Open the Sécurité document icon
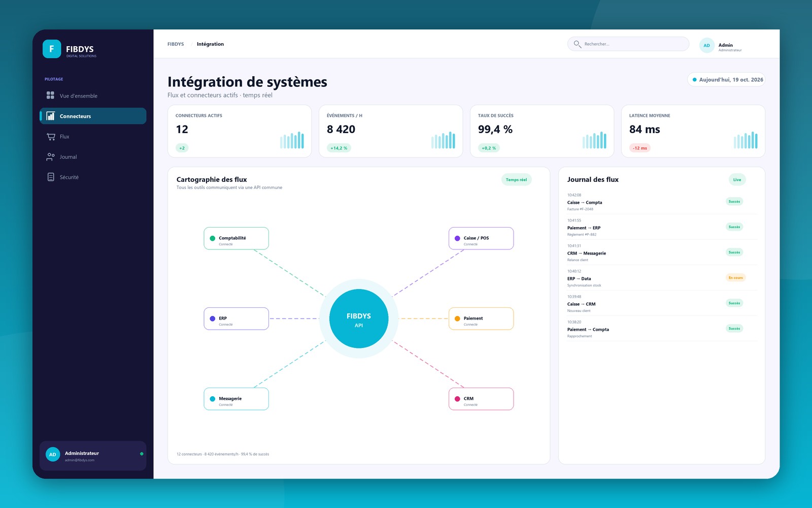812x508 pixels. [x=50, y=177]
